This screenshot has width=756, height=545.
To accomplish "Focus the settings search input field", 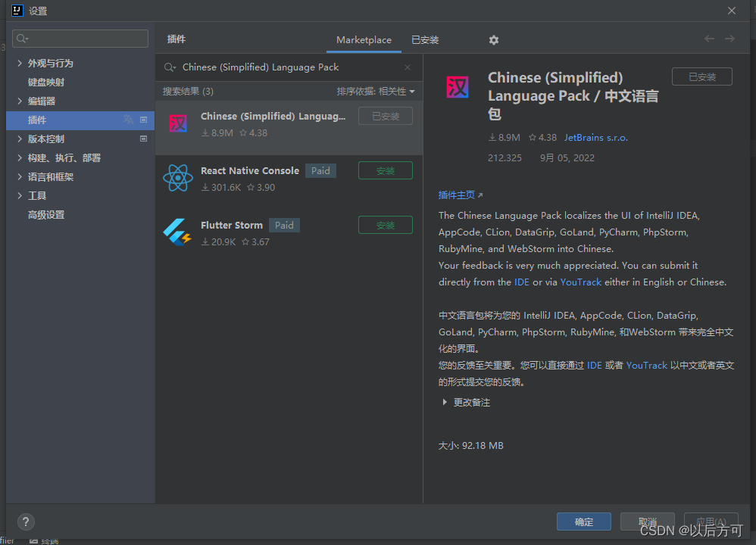I will (80, 39).
